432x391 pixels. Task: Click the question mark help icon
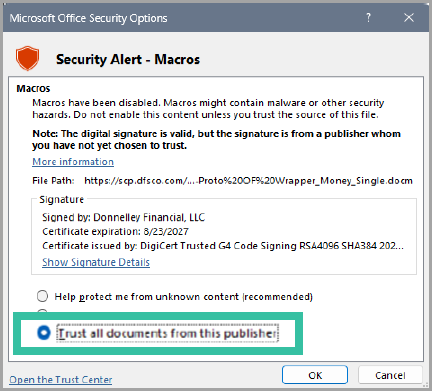click(x=368, y=17)
